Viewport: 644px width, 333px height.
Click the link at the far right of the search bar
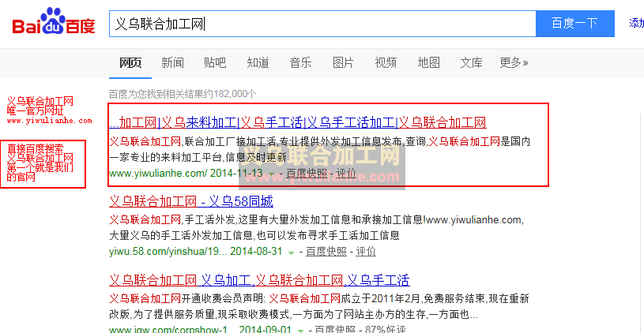[x=636, y=23]
